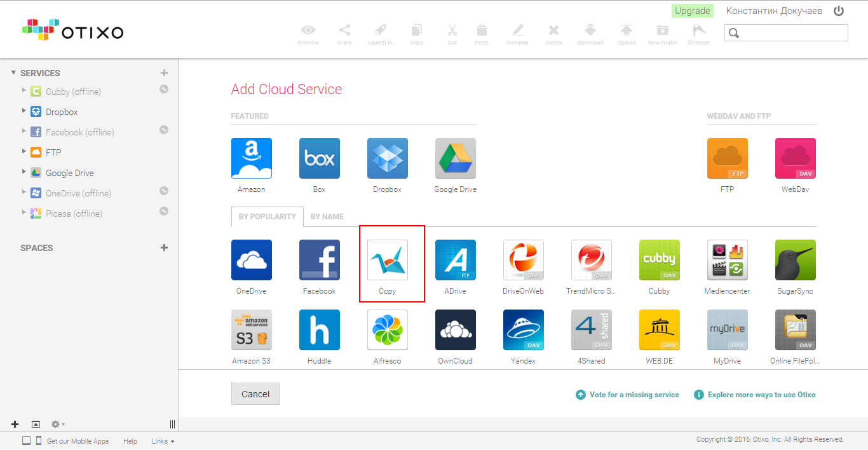Screen dimensions: 868x450
Task: Open Vote for a missing service link
Action: (627, 395)
